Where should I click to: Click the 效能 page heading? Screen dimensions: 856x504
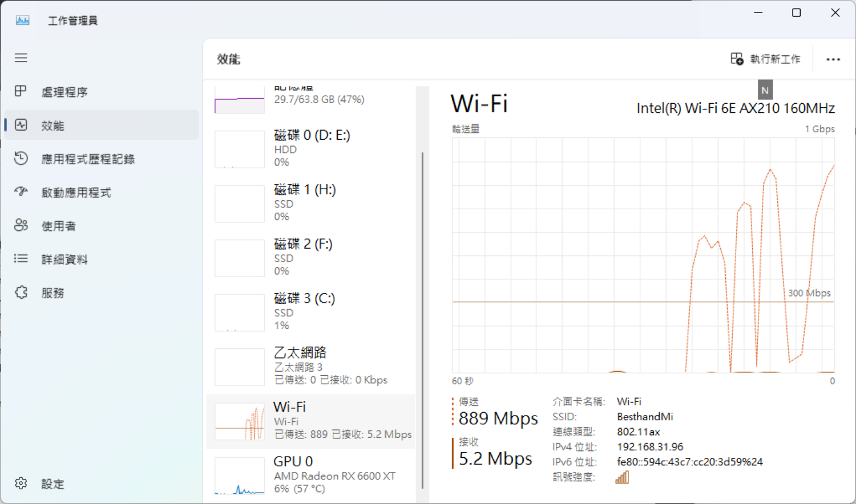(228, 59)
